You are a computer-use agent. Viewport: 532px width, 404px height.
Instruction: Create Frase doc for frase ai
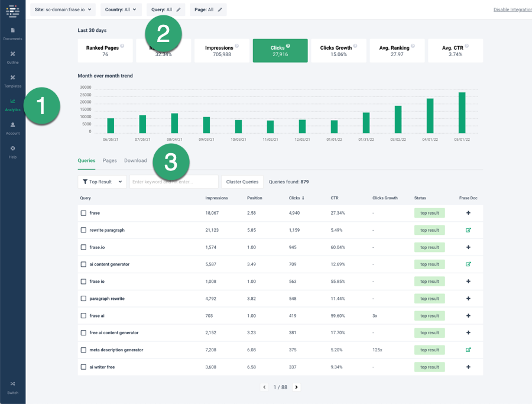click(468, 316)
